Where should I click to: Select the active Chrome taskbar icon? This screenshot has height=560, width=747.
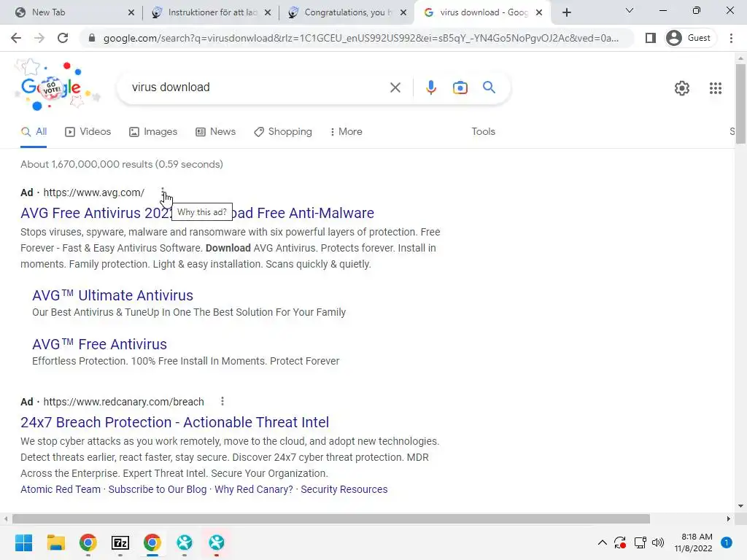click(152, 542)
